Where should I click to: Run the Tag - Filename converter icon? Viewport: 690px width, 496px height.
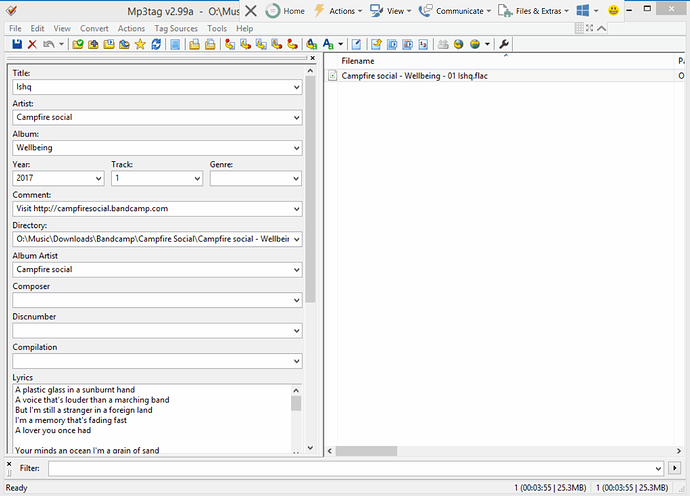230,44
